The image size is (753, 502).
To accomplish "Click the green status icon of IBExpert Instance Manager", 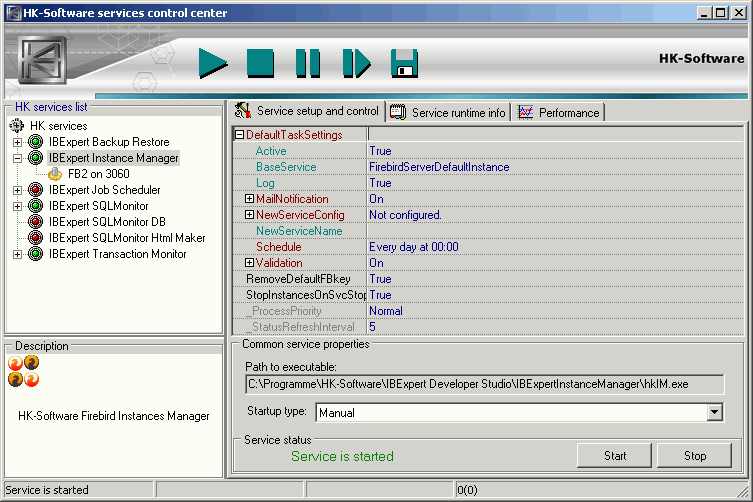I will (x=35, y=158).
